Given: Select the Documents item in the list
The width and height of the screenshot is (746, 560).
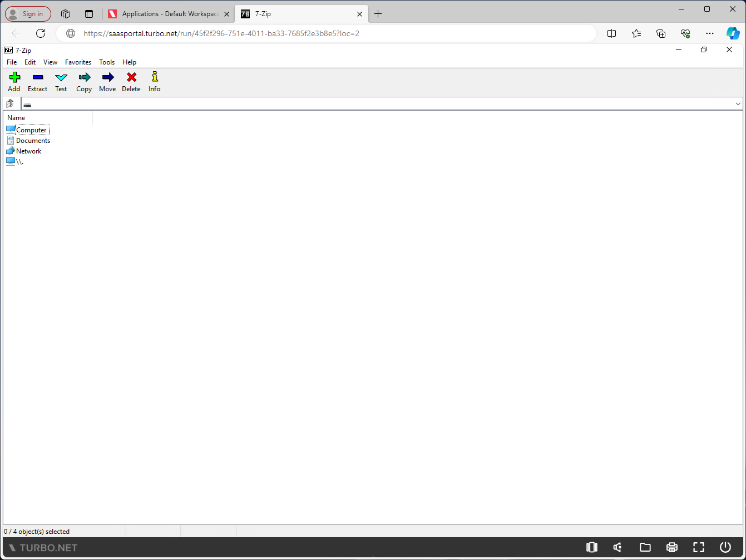Looking at the screenshot, I should point(32,140).
